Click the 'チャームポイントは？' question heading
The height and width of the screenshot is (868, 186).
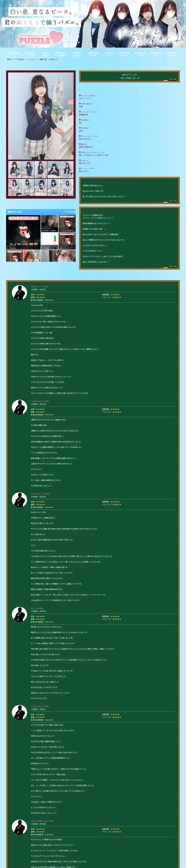tap(89, 136)
